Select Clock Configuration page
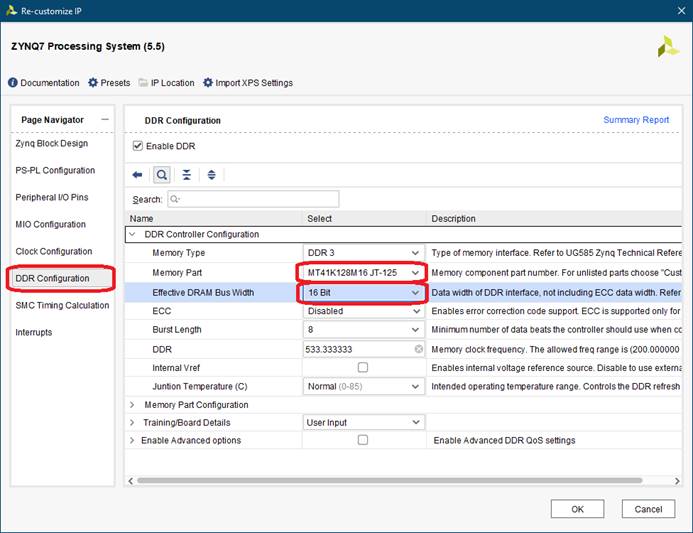The width and height of the screenshot is (693, 533). tap(54, 251)
